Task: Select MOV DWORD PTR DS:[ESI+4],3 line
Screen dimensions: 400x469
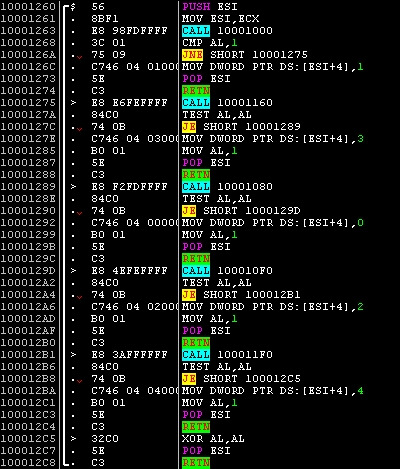Action: tap(273, 138)
